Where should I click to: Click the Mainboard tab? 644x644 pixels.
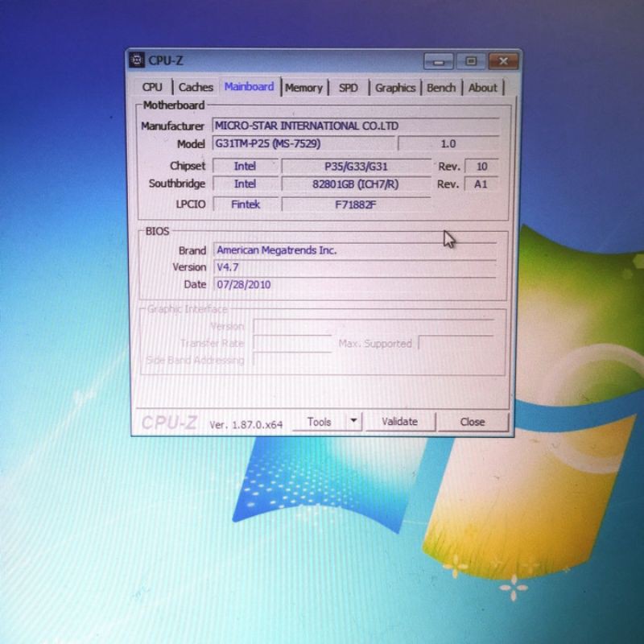[x=249, y=87]
